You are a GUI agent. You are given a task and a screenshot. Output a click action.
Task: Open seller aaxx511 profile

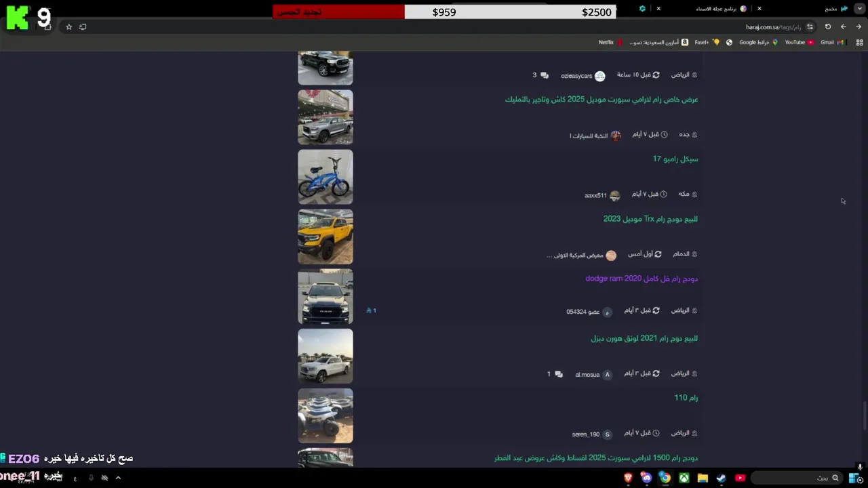pyautogui.click(x=602, y=195)
